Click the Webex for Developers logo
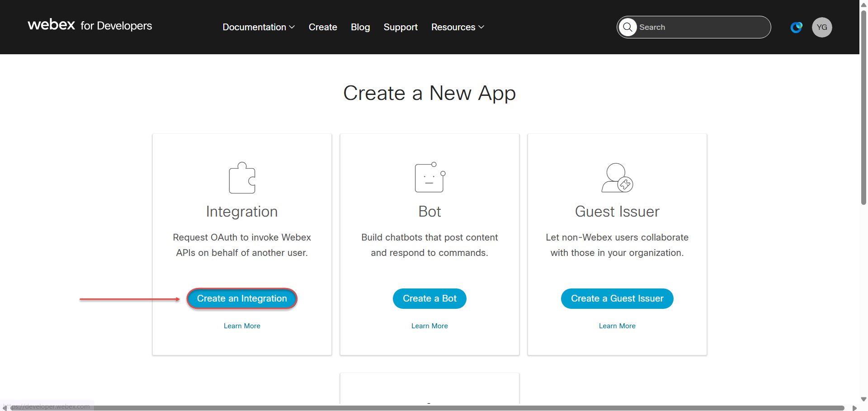Image resolution: width=868 pixels, height=411 pixels. click(90, 25)
